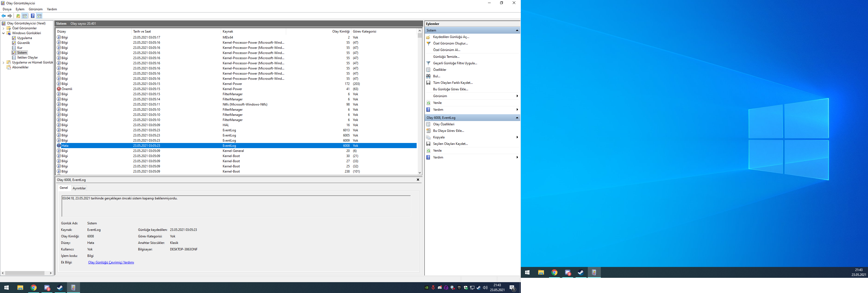
Task: Click the Discord icon in system tray
Action: pyautogui.click(x=440, y=288)
